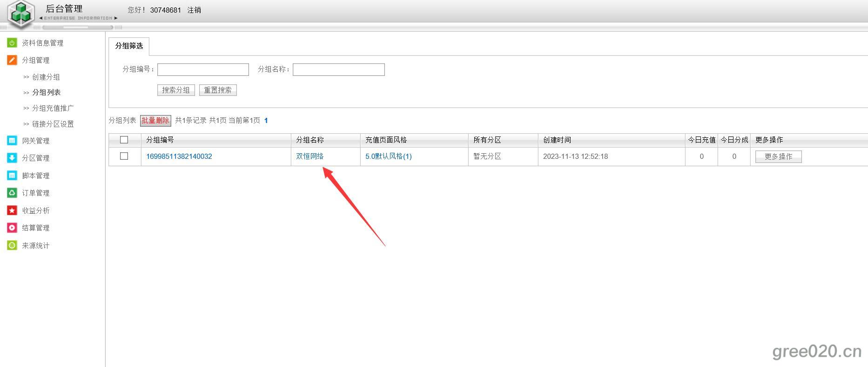Click the red star 收益分析 icon
The image size is (868, 367).
tap(12, 211)
